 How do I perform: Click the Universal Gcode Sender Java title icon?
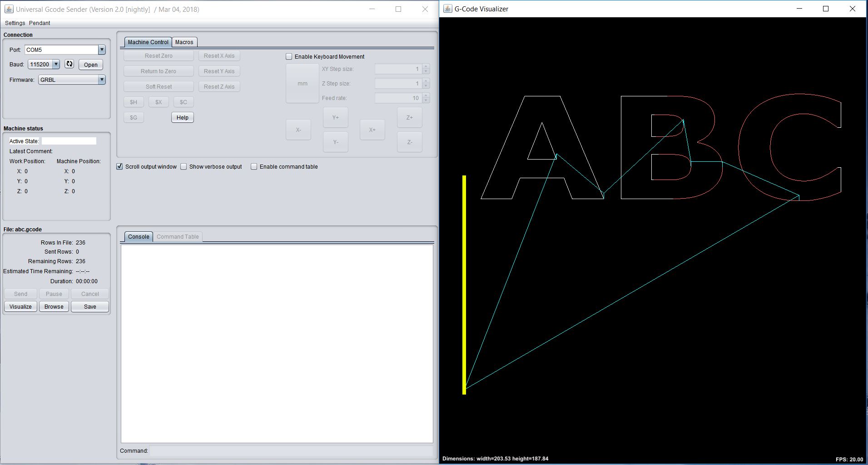pos(9,9)
